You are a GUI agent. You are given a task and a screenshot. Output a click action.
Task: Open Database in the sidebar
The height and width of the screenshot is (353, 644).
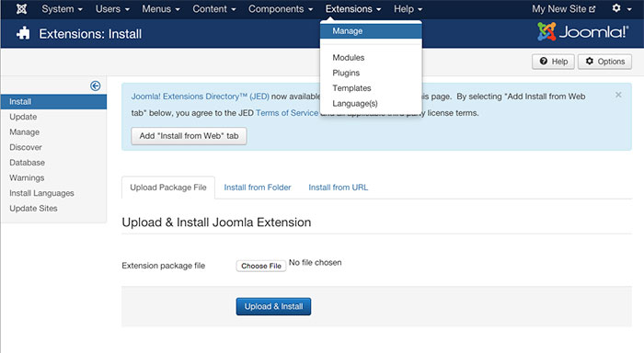click(x=27, y=163)
